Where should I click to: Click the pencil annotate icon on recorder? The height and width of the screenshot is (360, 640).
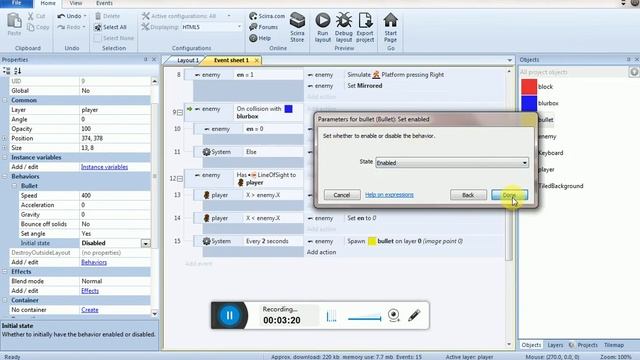[x=414, y=315]
